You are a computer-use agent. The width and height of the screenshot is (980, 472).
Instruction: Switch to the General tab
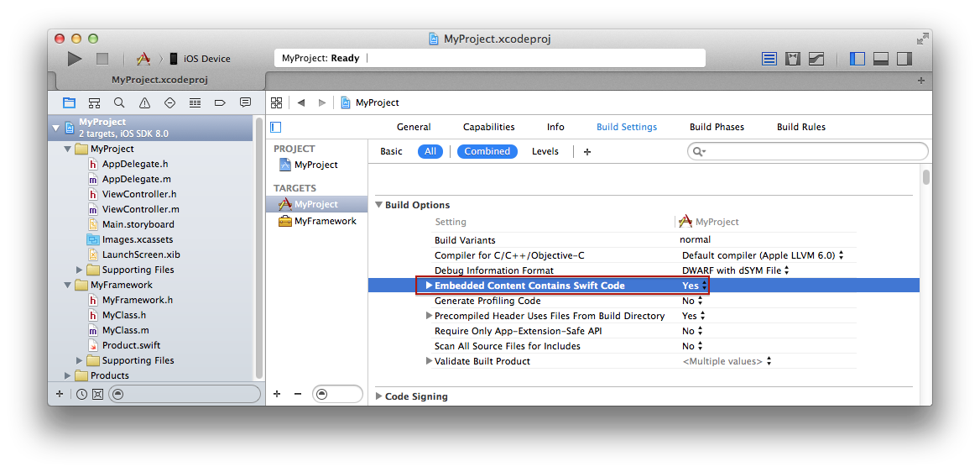(x=414, y=127)
